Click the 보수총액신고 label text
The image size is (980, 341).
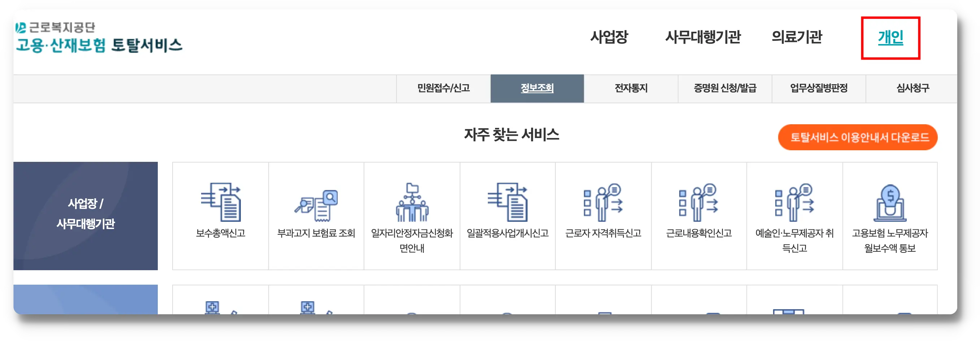221,233
